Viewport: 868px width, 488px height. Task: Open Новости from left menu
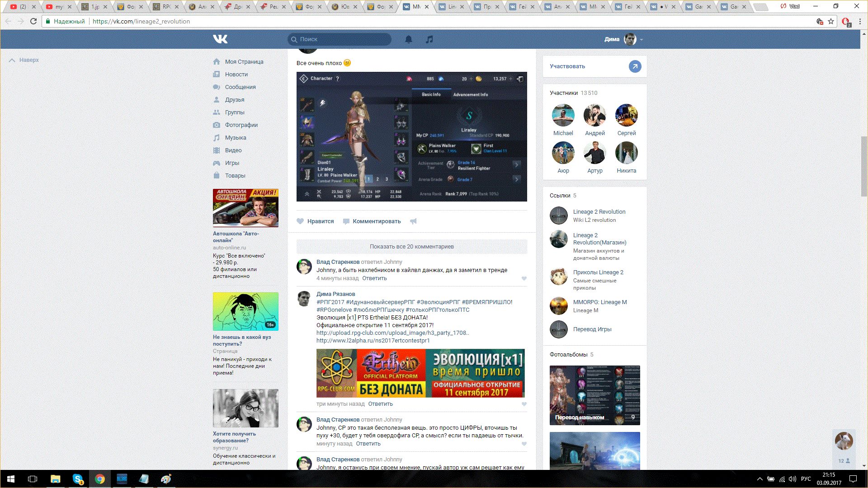click(236, 75)
